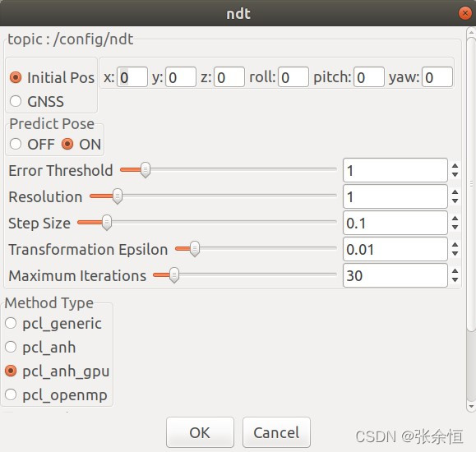476x452 pixels.
Task: Click the Error Threshold slider handle
Action: 146,170
